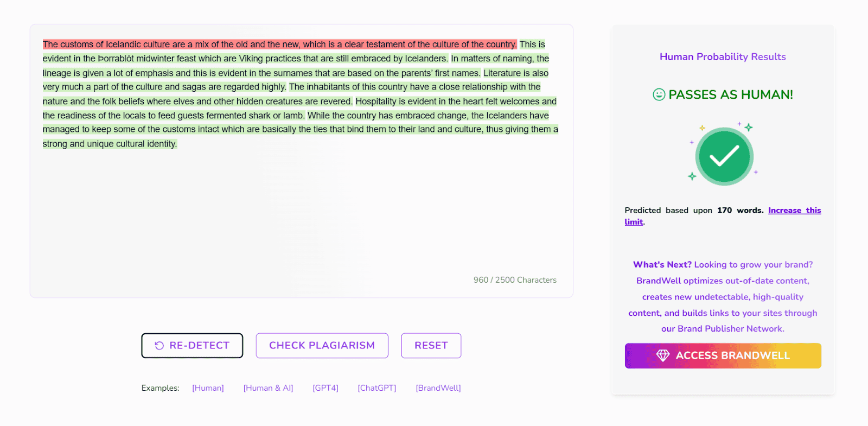Load the [Human] example text

[x=208, y=388]
